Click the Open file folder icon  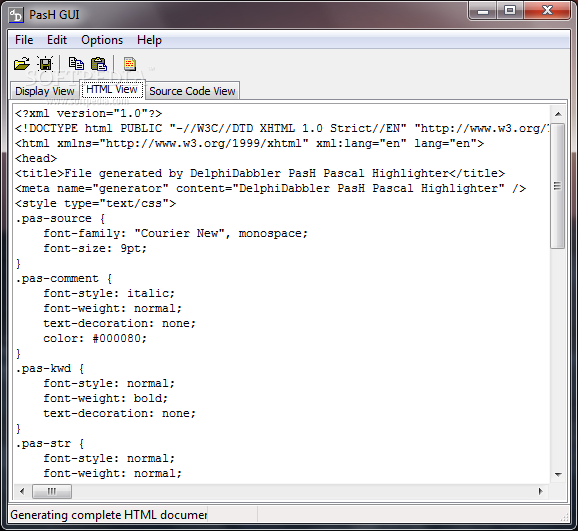[x=22, y=64]
